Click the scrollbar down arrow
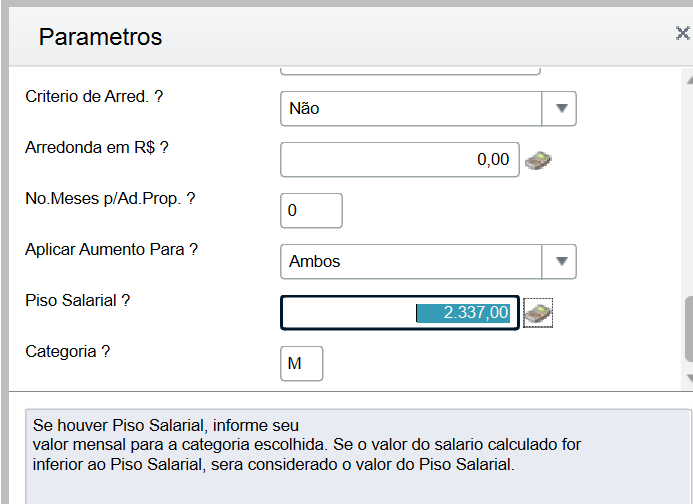Viewport: 693px width, 504px height. click(x=688, y=378)
